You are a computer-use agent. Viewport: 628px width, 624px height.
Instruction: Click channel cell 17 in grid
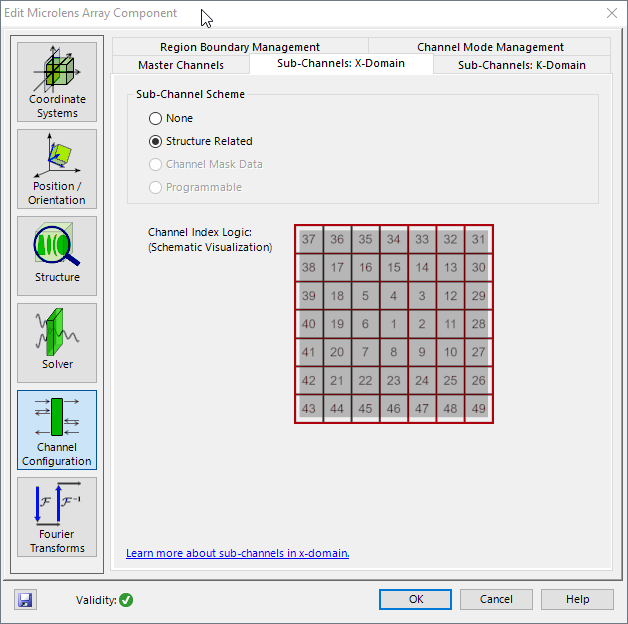[337, 268]
